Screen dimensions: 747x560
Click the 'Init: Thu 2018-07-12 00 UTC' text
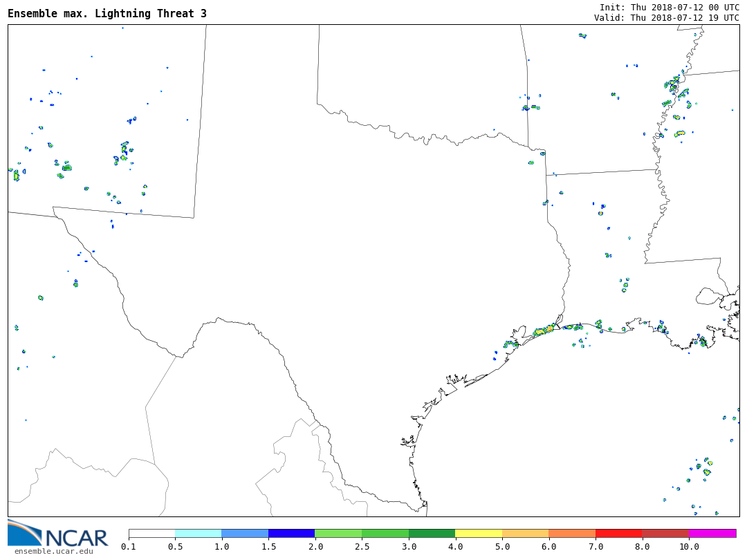coord(669,7)
